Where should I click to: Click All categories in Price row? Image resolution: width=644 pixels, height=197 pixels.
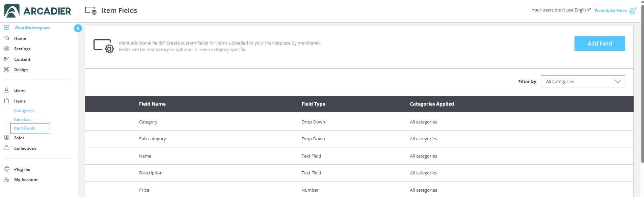[423, 190]
